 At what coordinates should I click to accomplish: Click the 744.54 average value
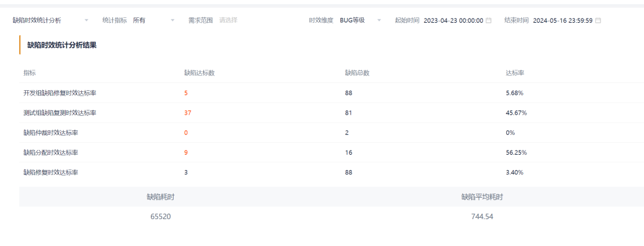[x=482, y=217]
